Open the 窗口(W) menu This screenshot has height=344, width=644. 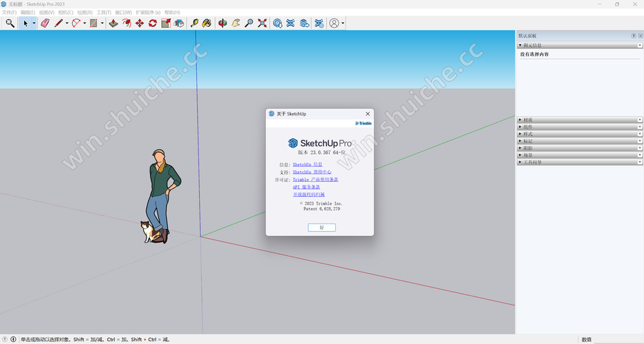coord(124,12)
